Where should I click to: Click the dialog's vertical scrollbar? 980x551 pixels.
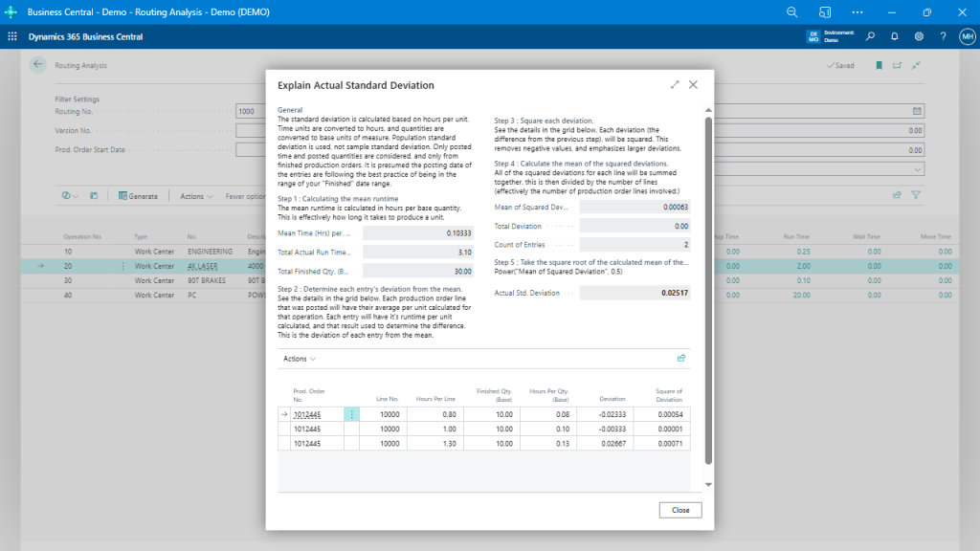pos(707,287)
